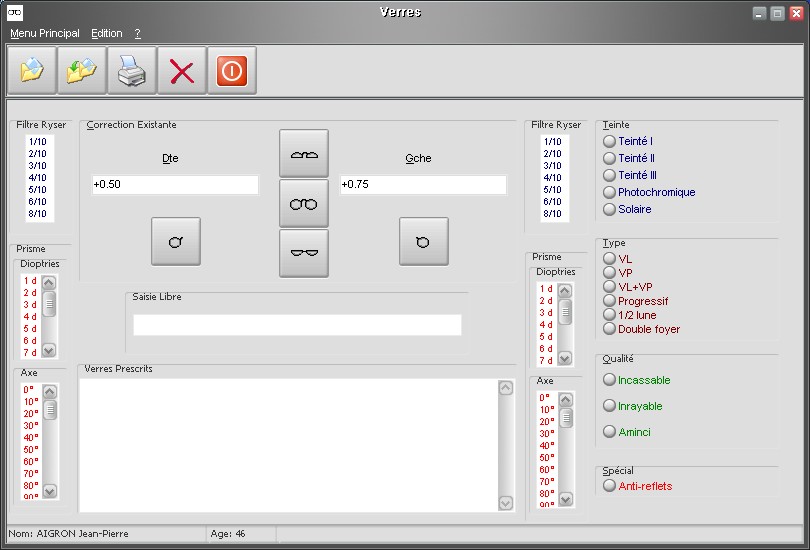Click the Dte correction field showing +0.50
The height and width of the screenshot is (550, 810).
click(x=175, y=185)
